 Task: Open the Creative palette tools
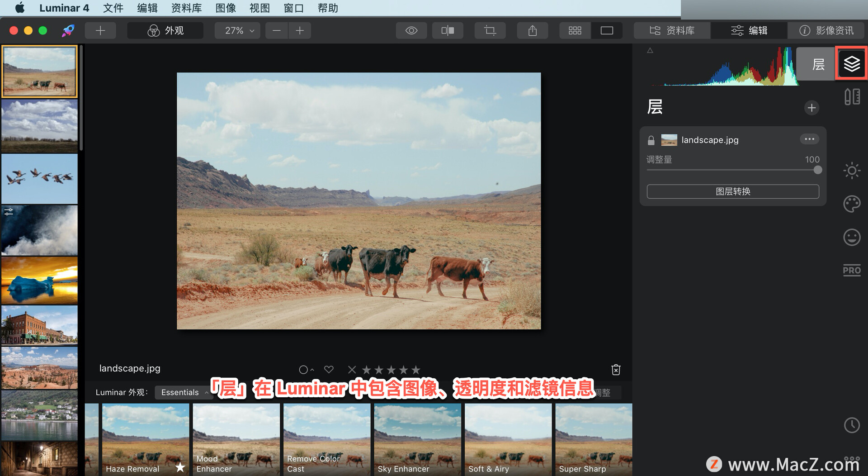pyautogui.click(x=852, y=204)
